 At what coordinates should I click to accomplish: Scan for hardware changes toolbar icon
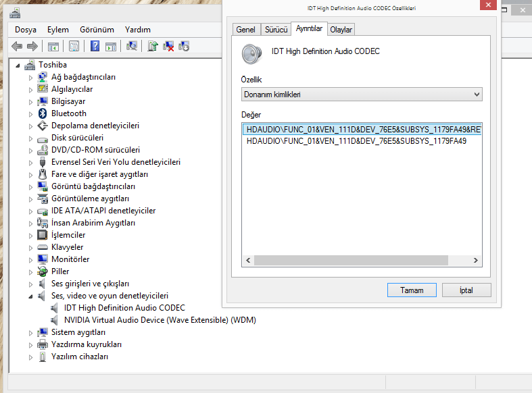click(x=132, y=46)
